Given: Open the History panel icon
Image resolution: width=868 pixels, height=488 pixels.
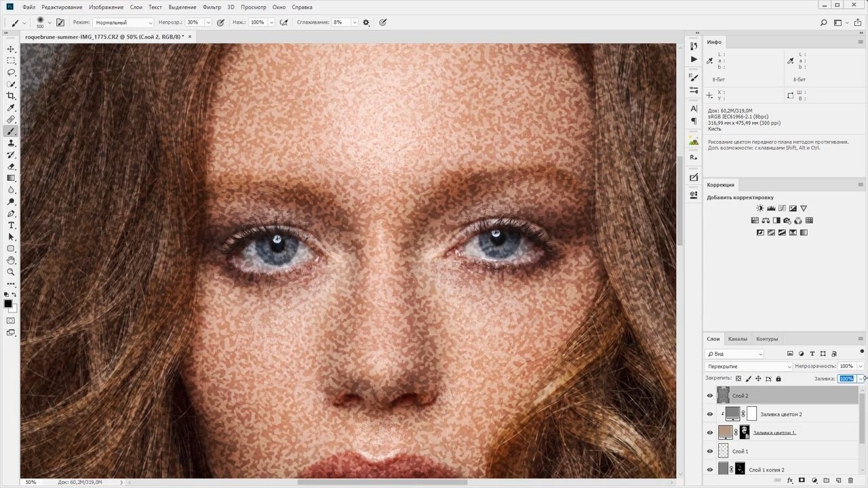Looking at the screenshot, I should coord(693,46).
